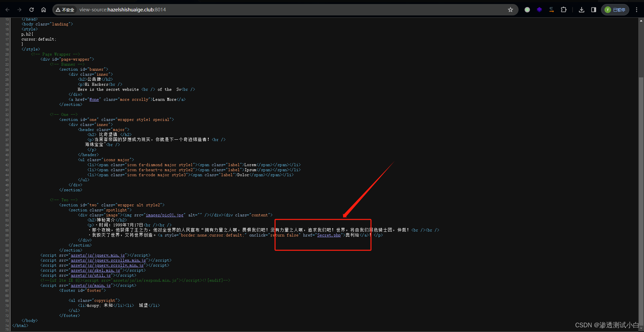
Task: Click the green circle extension icon
Action: (x=527, y=10)
